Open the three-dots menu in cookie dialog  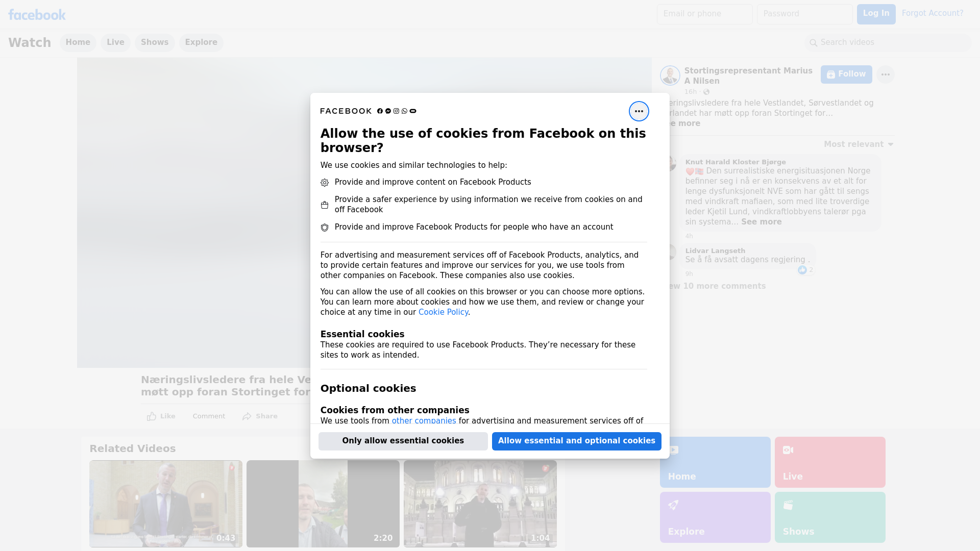639,111
